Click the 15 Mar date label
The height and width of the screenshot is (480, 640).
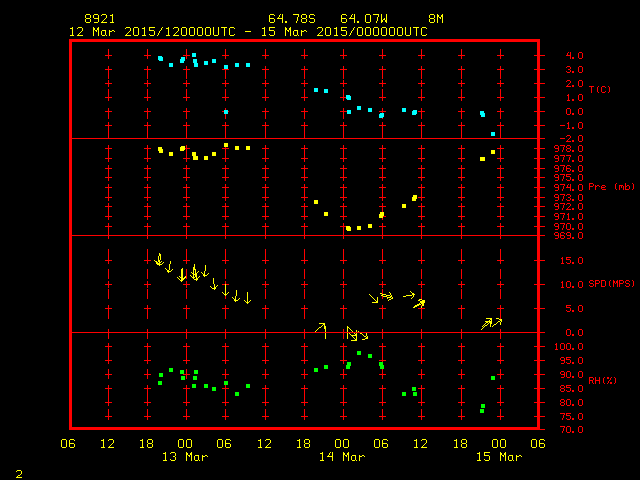[x=498, y=457]
